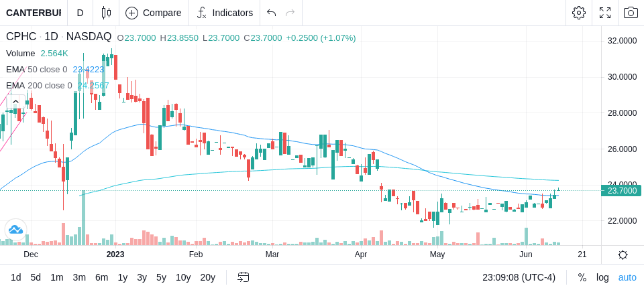Open the Go to date calendar icon

click(x=243, y=277)
